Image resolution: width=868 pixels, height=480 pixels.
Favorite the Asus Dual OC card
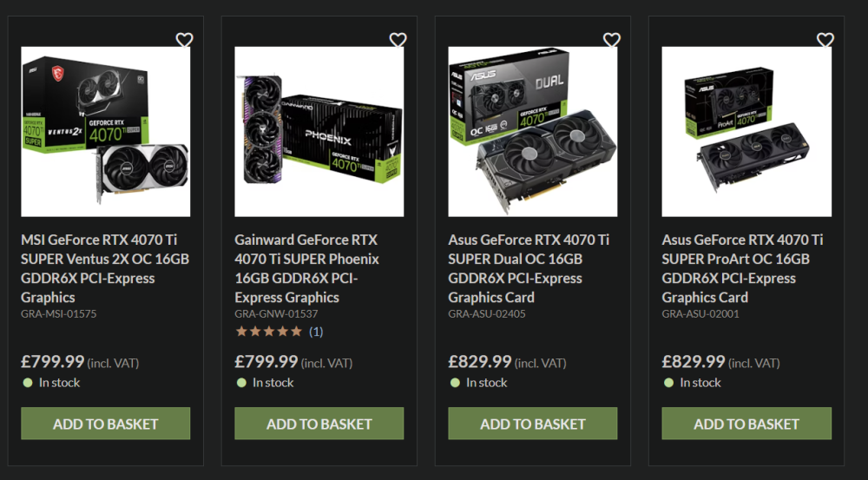(612, 40)
